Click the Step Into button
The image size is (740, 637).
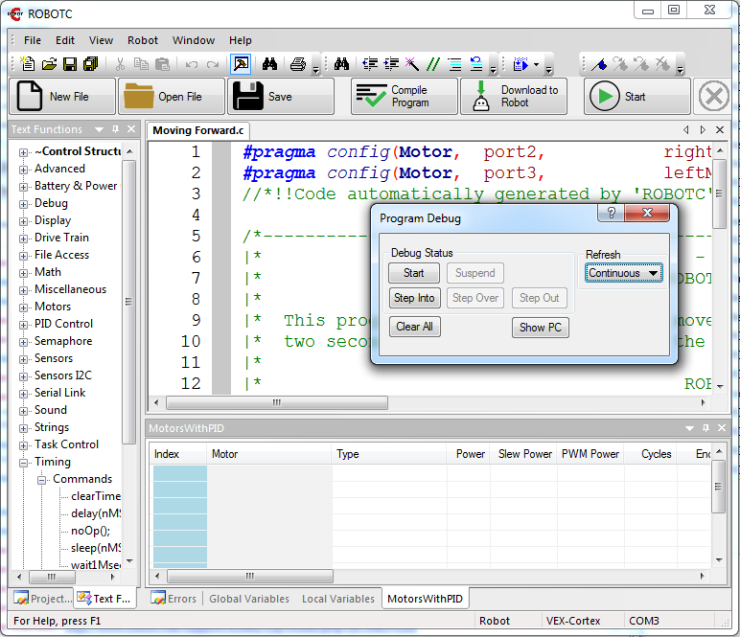(x=414, y=298)
